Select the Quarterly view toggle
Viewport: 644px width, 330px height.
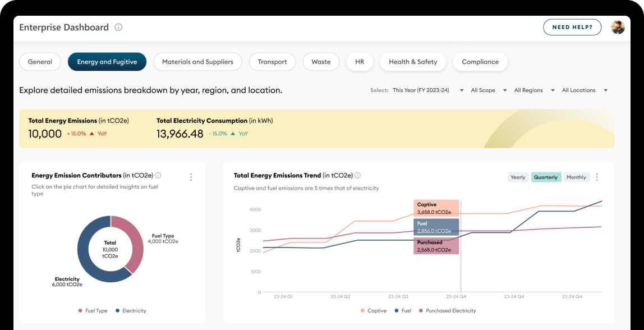pyautogui.click(x=546, y=177)
